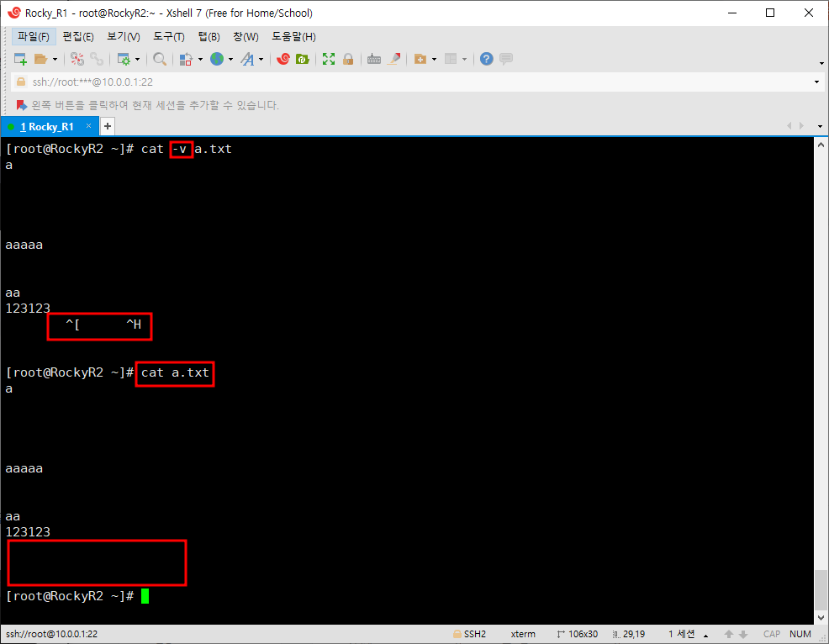Expand the Layout dropdown arrow
The height and width of the screenshot is (644, 829).
click(465, 59)
